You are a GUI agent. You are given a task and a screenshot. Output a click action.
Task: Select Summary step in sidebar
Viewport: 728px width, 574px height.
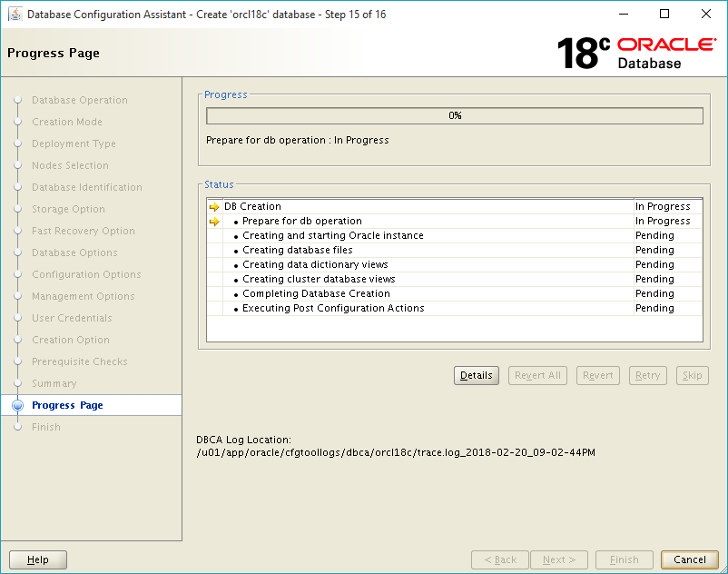click(54, 384)
